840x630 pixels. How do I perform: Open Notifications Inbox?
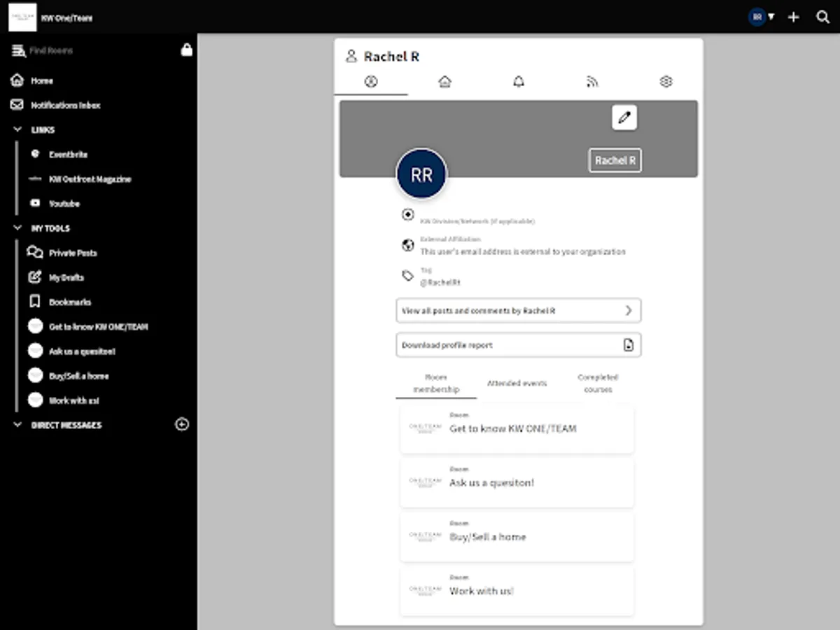66,105
